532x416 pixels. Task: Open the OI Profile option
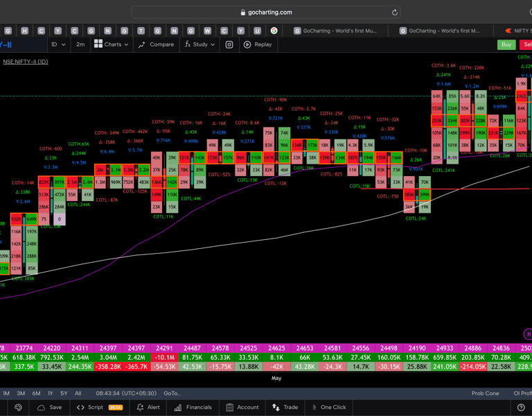click(522, 393)
